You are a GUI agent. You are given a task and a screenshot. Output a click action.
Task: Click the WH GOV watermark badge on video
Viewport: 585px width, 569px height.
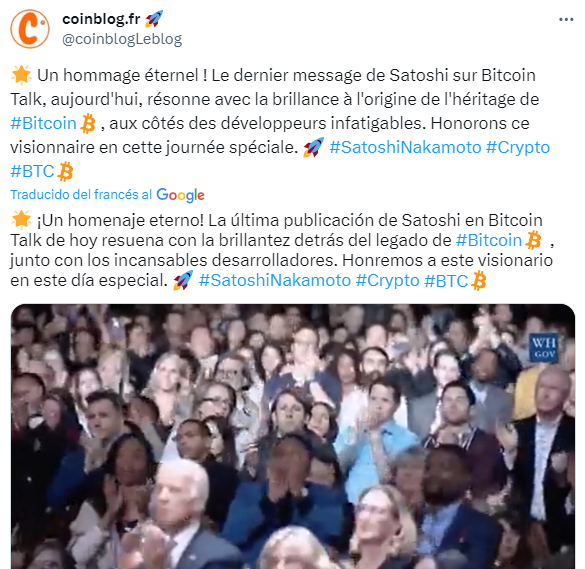(x=544, y=348)
